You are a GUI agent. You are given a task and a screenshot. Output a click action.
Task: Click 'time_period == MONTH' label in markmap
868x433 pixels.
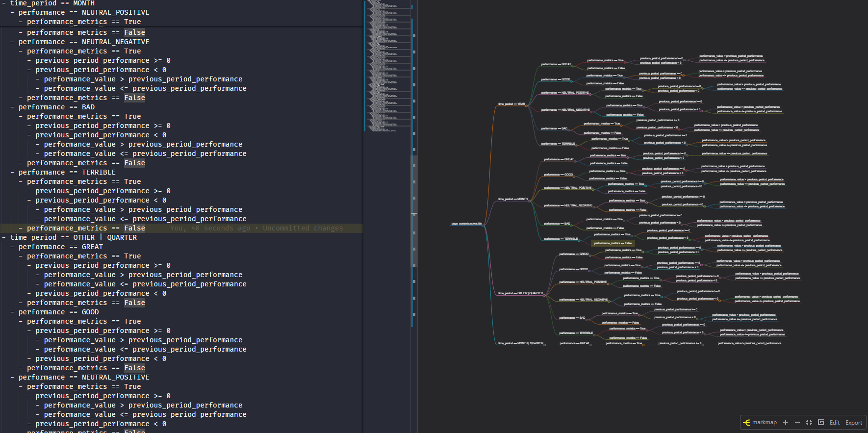coord(513,199)
